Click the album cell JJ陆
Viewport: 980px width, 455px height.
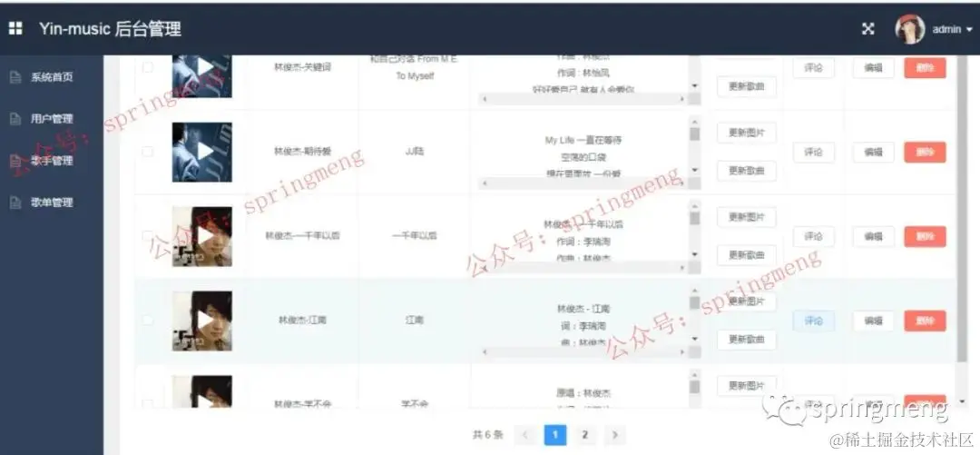coord(415,152)
